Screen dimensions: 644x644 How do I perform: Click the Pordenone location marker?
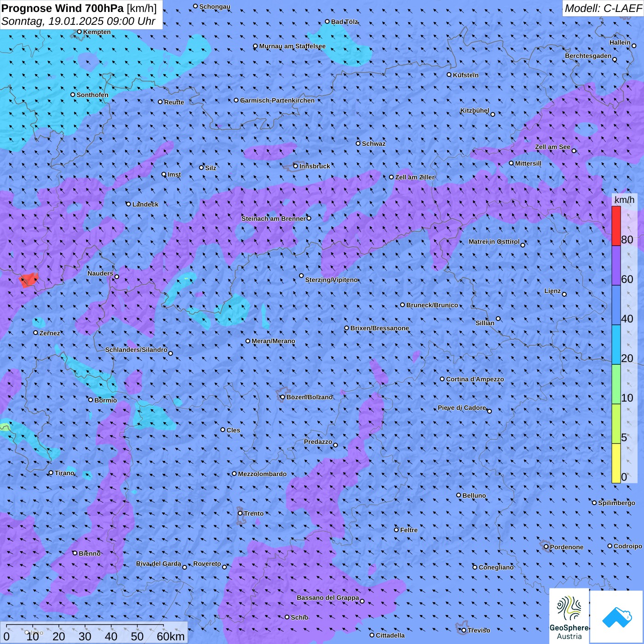click(x=546, y=547)
